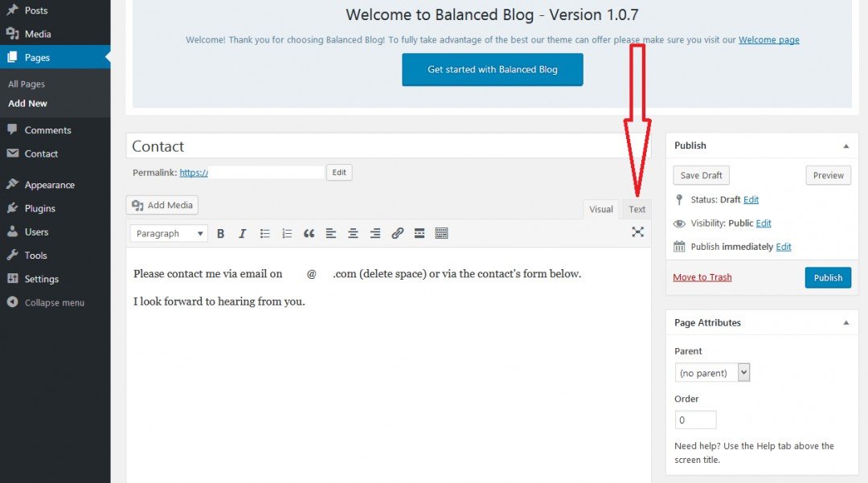Open the Parent page dropdown
The image size is (868, 483).
[x=712, y=373]
